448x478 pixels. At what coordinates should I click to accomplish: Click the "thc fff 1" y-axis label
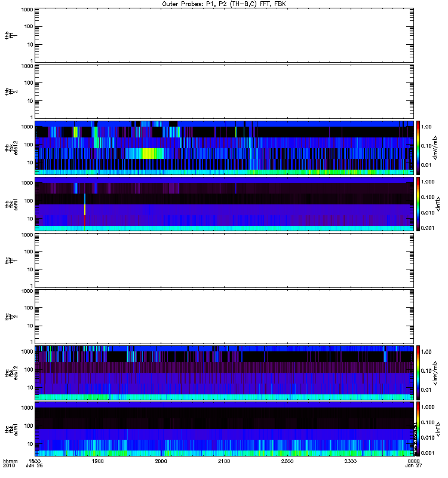click(x=11, y=261)
